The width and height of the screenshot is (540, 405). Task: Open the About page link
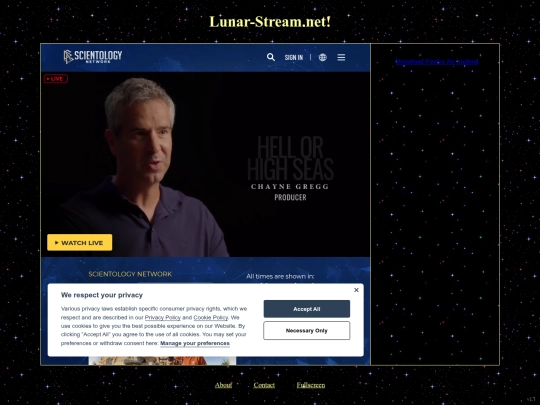coord(224,385)
